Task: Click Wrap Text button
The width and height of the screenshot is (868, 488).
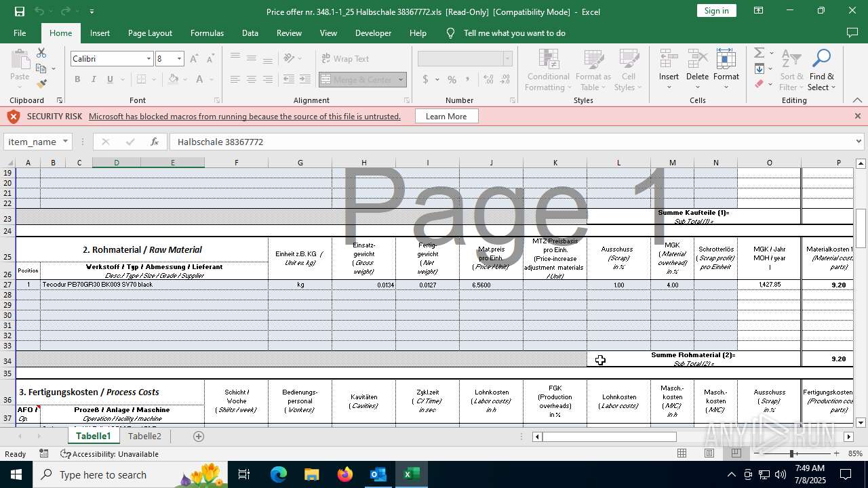Action: pos(345,59)
